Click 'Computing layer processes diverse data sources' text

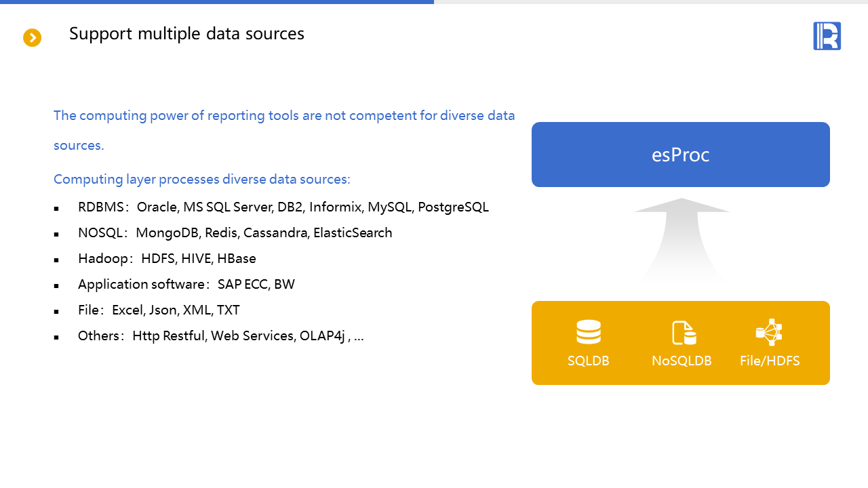[x=201, y=180]
